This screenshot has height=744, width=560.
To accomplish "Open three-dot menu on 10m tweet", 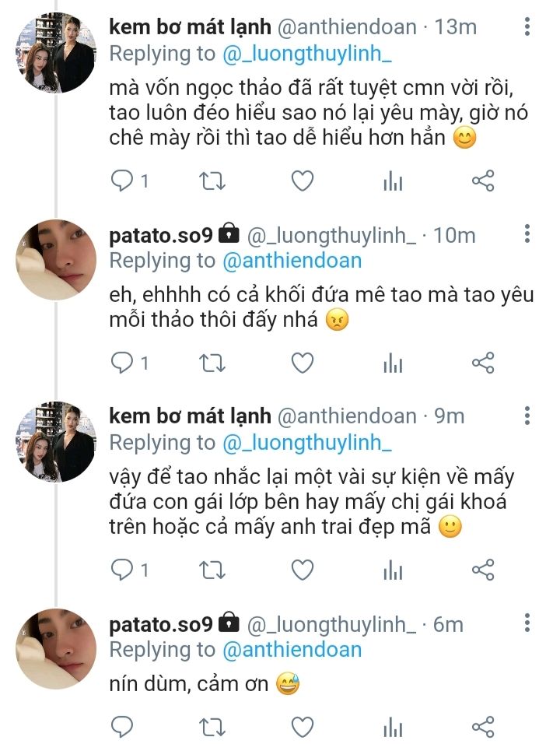I will [527, 234].
